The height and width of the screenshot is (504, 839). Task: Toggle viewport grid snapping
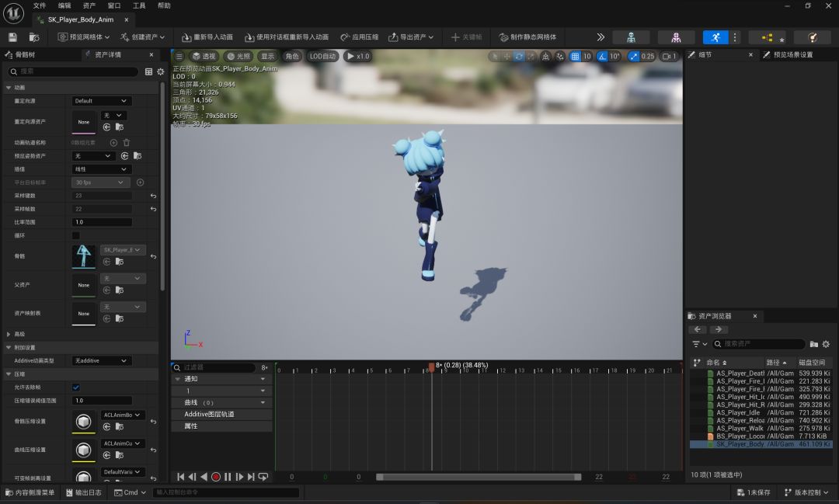tap(575, 56)
